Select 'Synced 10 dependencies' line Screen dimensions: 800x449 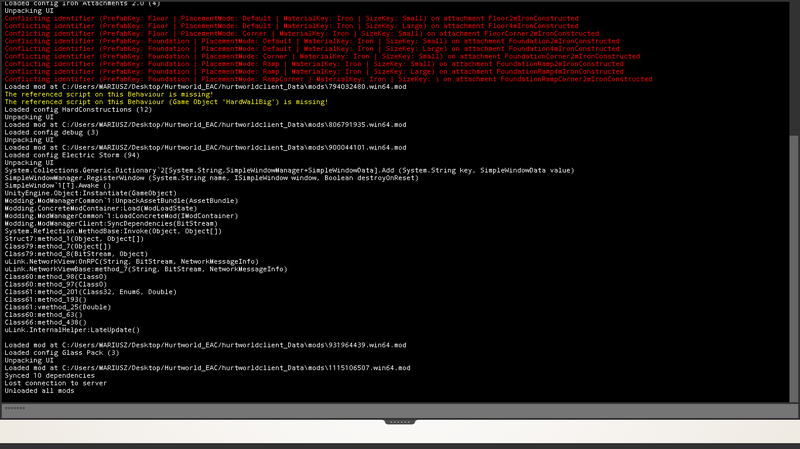[49, 376]
